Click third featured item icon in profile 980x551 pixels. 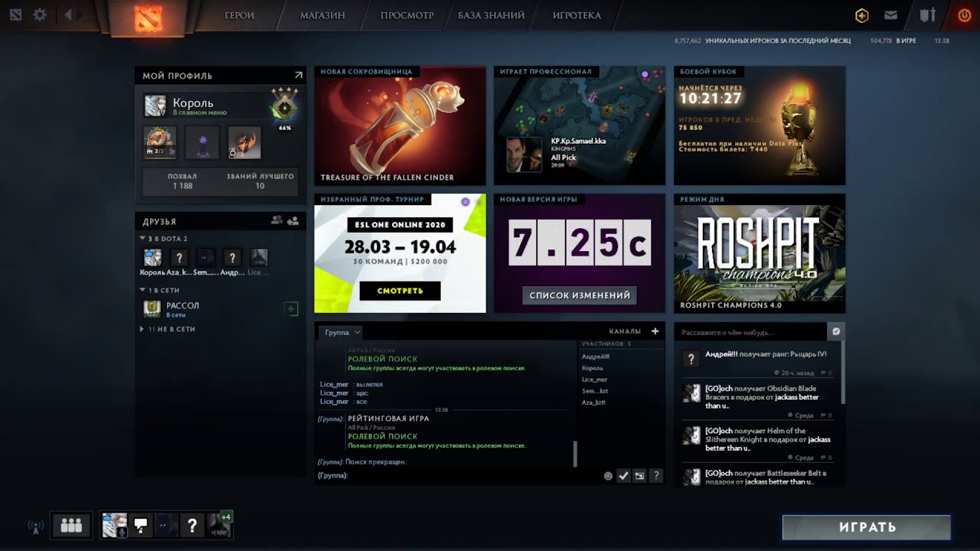tap(244, 142)
